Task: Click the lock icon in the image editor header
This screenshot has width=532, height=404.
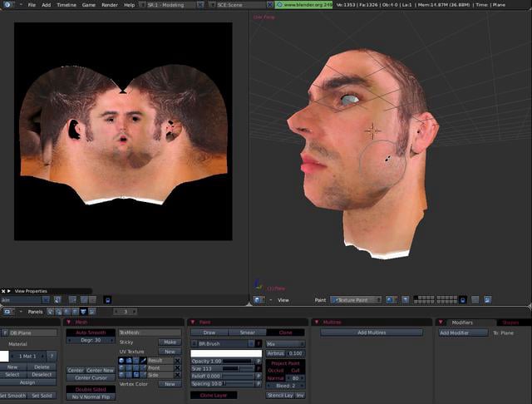Action: (x=107, y=300)
